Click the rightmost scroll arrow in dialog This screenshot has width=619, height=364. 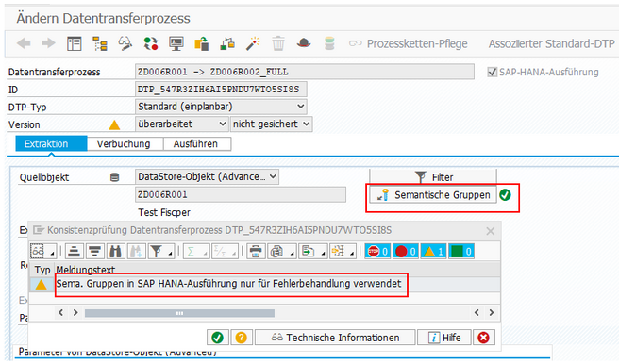pyautogui.click(x=492, y=313)
